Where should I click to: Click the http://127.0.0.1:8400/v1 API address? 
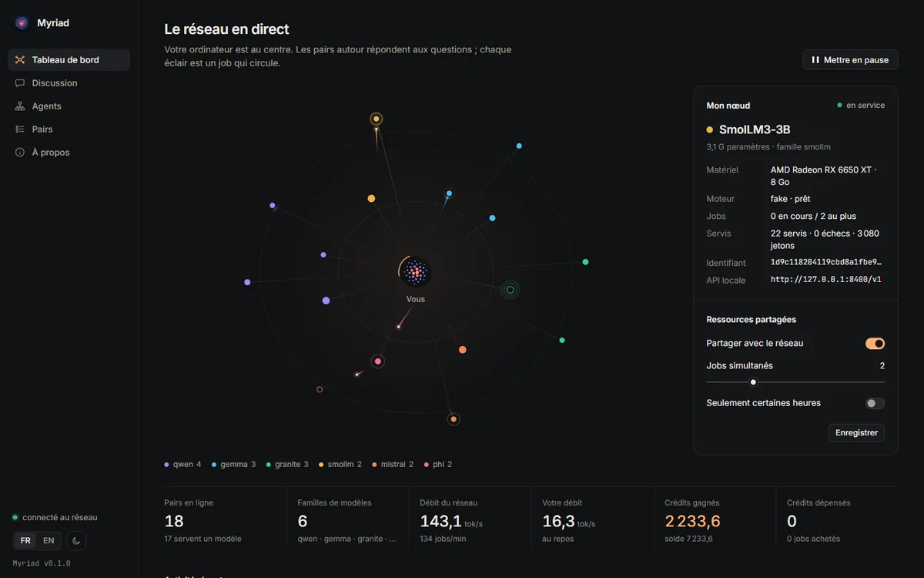tap(826, 280)
